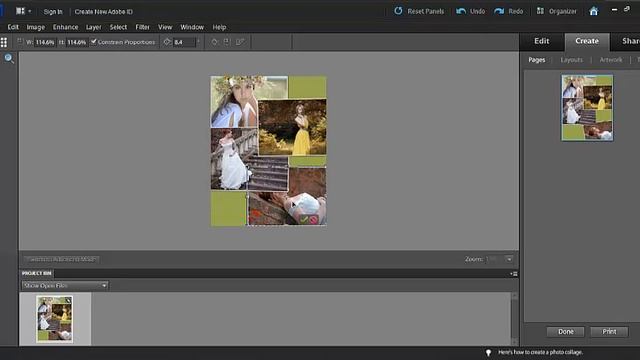Open the Enhance menu

[x=65, y=27]
